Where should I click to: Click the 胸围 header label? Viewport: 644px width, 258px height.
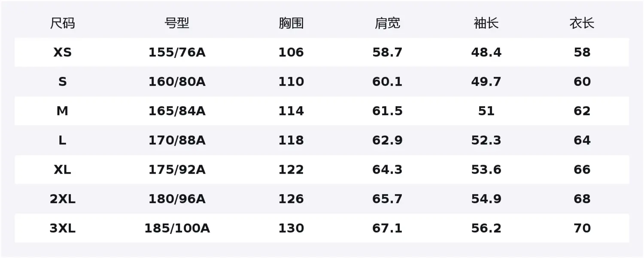(x=291, y=23)
